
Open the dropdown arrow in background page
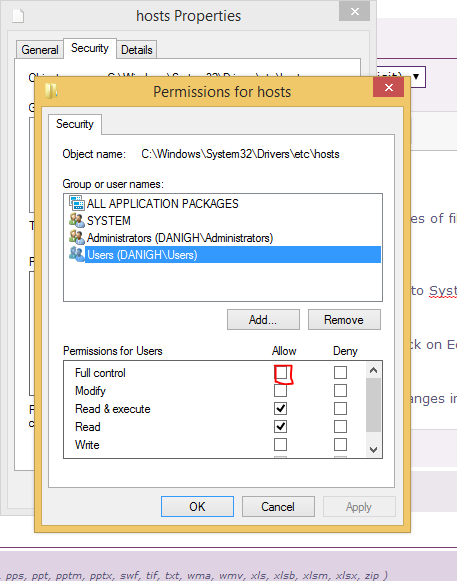(416, 77)
